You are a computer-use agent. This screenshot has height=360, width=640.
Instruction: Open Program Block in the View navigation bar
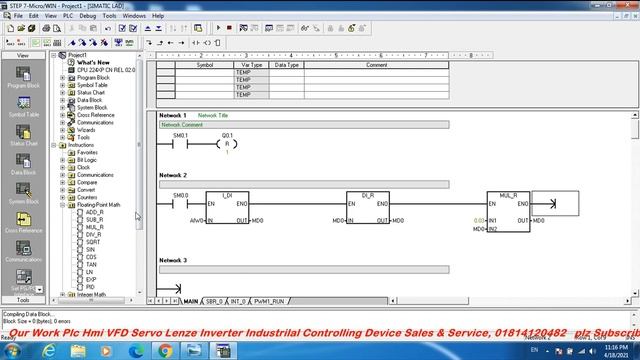23,78
